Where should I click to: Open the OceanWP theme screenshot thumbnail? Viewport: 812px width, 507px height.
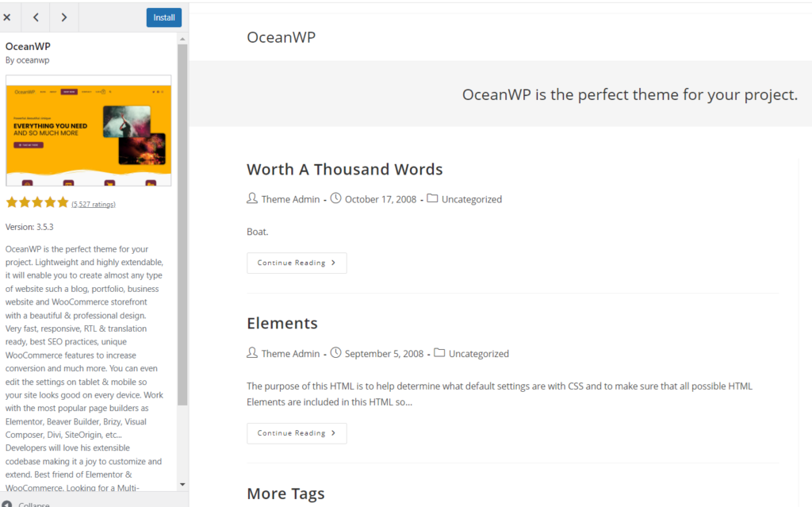pos(89,131)
